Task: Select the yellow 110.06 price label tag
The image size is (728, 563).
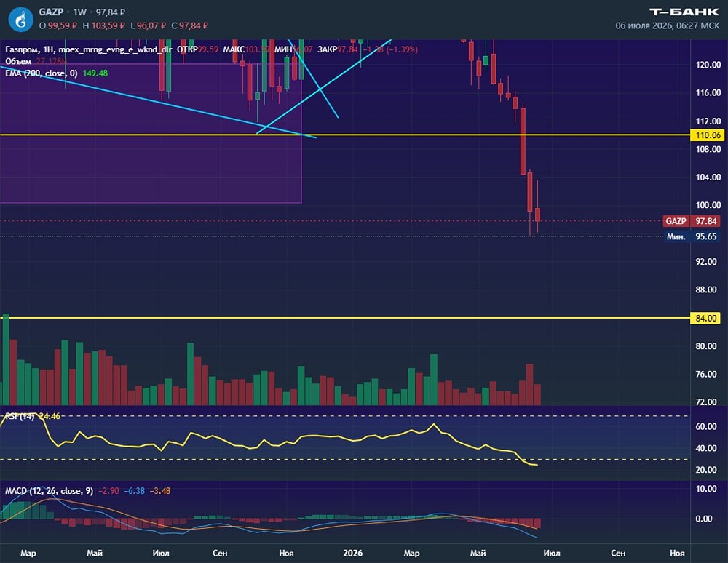Action: coord(708,135)
